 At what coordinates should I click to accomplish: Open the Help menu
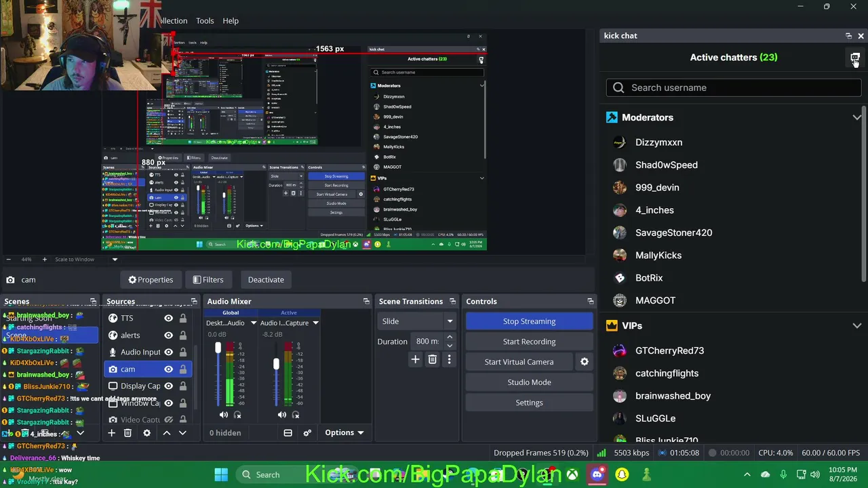[x=231, y=21]
